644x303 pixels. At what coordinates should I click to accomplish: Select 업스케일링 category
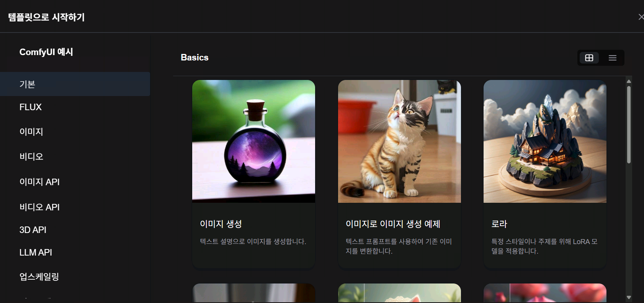click(x=75, y=277)
